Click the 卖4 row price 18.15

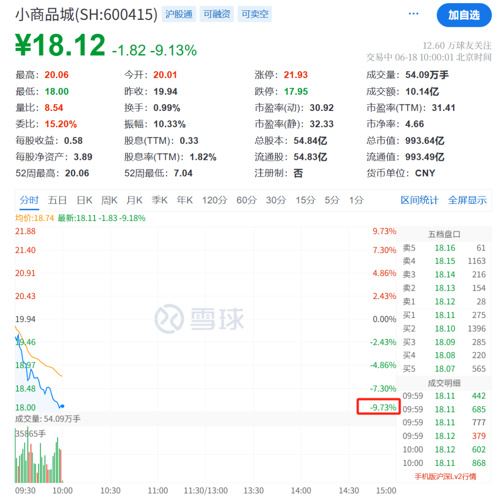point(445,261)
